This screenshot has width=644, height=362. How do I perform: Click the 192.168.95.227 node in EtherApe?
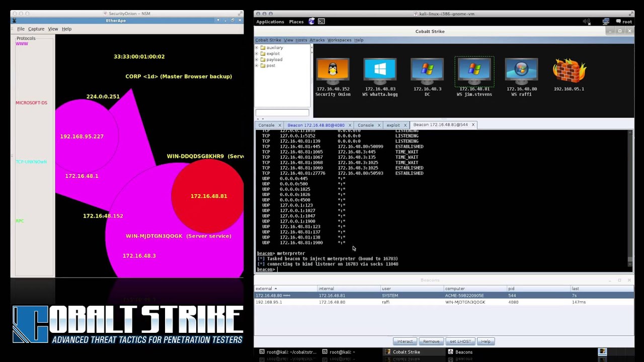pos(82,136)
